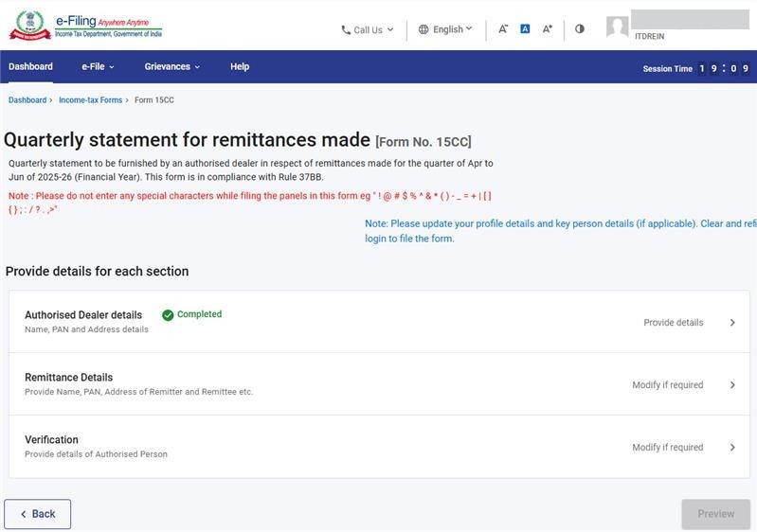
Task: Click the green Completed checkmark icon
Action: [x=168, y=315]
